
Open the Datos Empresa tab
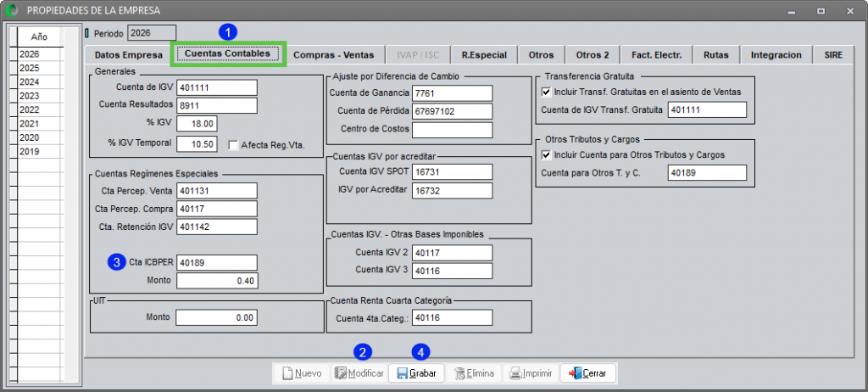[129, 55]
